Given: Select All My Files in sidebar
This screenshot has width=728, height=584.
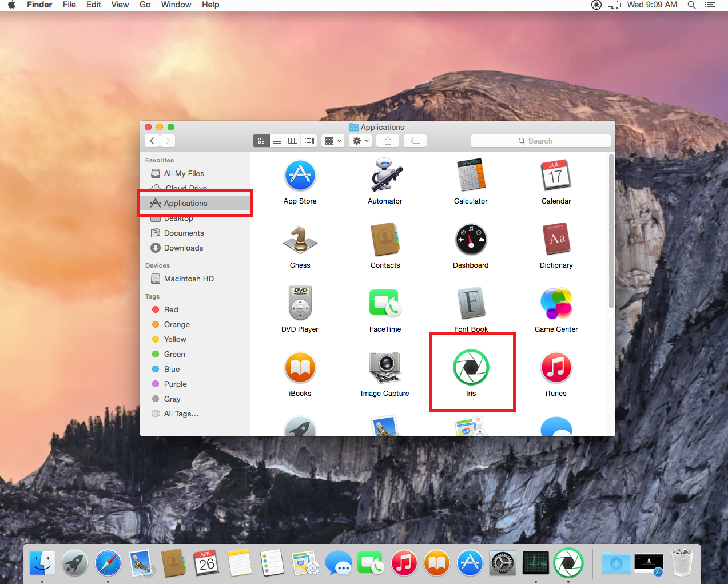Looking at the screenshot, I should click(195, 173).
